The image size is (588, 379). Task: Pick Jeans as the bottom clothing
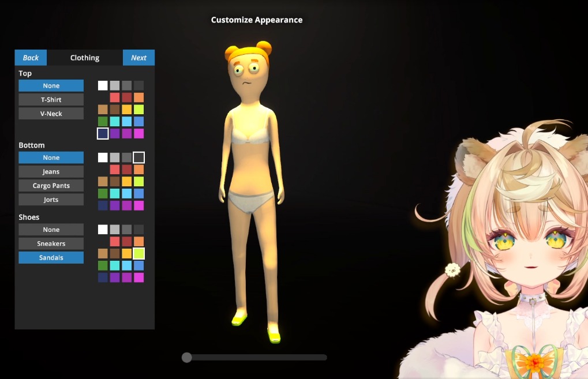click(x=51, y=172)
